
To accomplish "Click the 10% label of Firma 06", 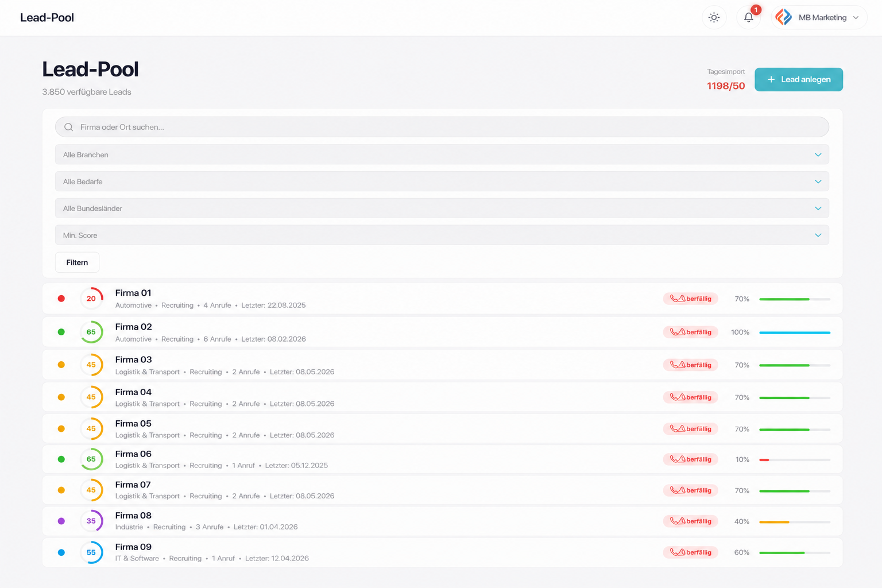I will pyautogui.click(x=742, y=460).
